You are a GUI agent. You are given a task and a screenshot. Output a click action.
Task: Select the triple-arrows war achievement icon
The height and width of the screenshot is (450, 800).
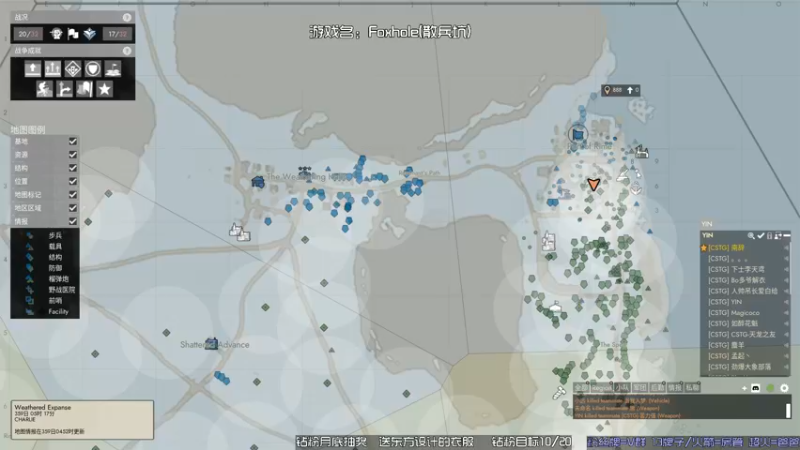[53, 68]
